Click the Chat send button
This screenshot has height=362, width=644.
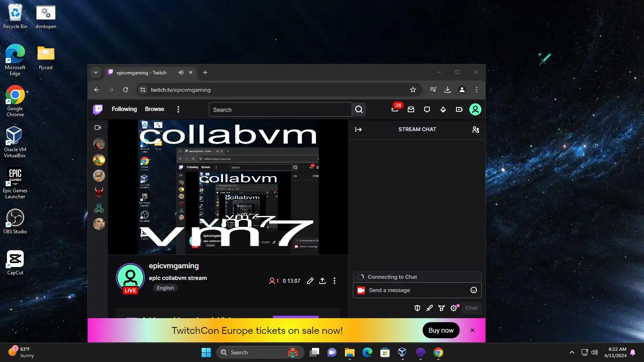click(472, 308)
